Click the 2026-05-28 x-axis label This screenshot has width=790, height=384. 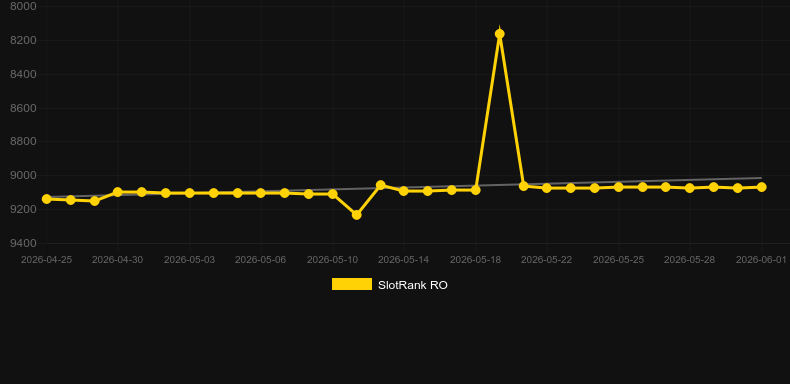(690, 260)
